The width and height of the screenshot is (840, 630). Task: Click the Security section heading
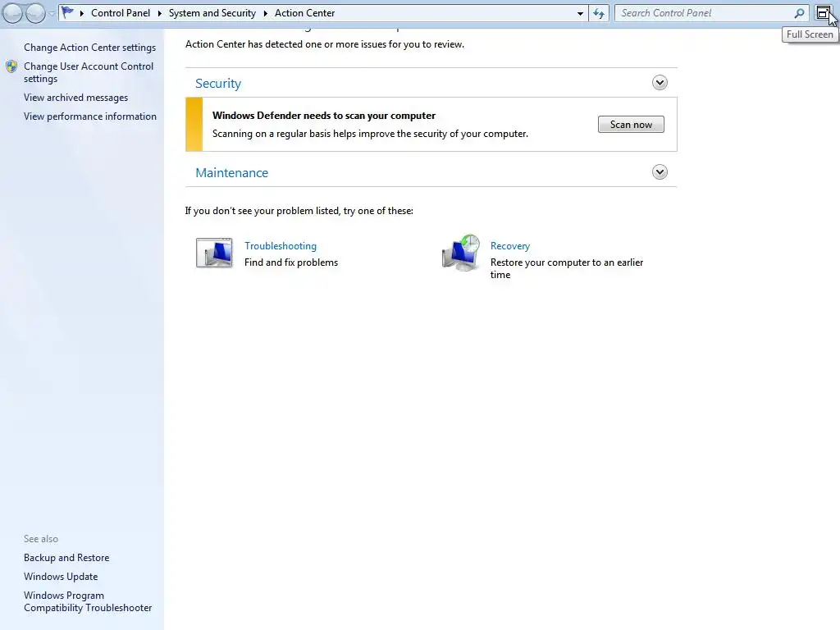pyautogui.click(x=218, y=83)
